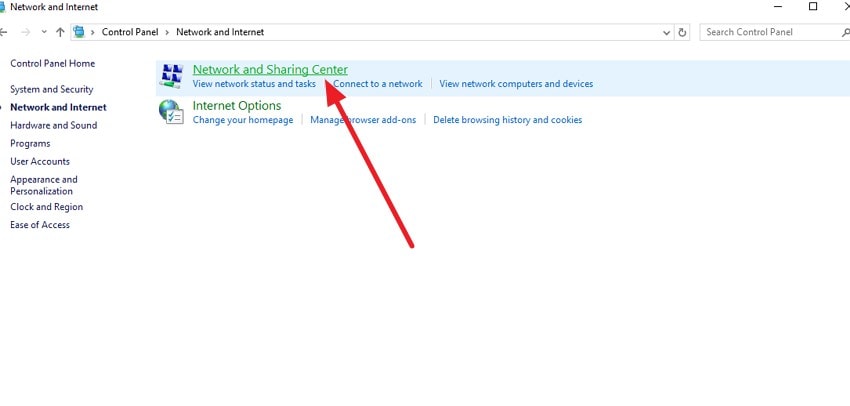Open recent locations dropdown arrow
The image size is (850, 406).
click(x=44, y=32)
